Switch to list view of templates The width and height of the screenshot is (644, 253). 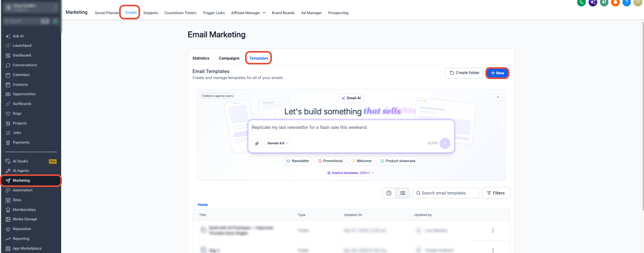(402, 193)
